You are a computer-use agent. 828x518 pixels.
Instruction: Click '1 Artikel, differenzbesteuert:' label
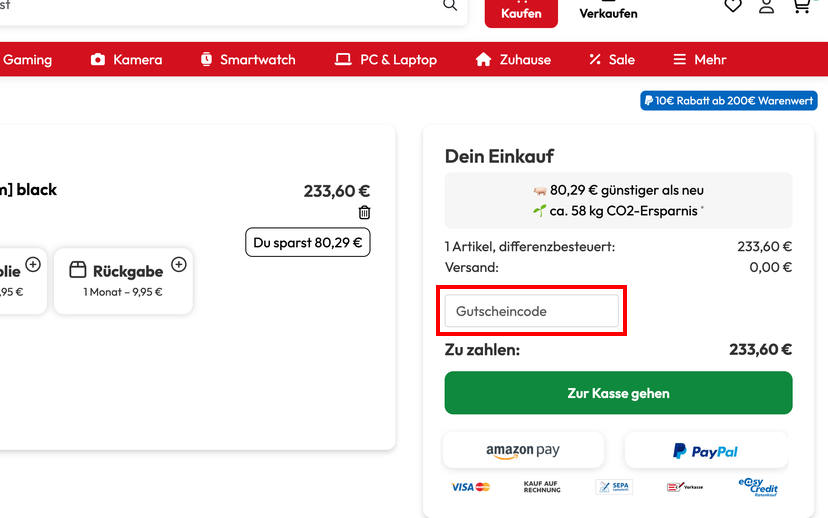(530, 247)
